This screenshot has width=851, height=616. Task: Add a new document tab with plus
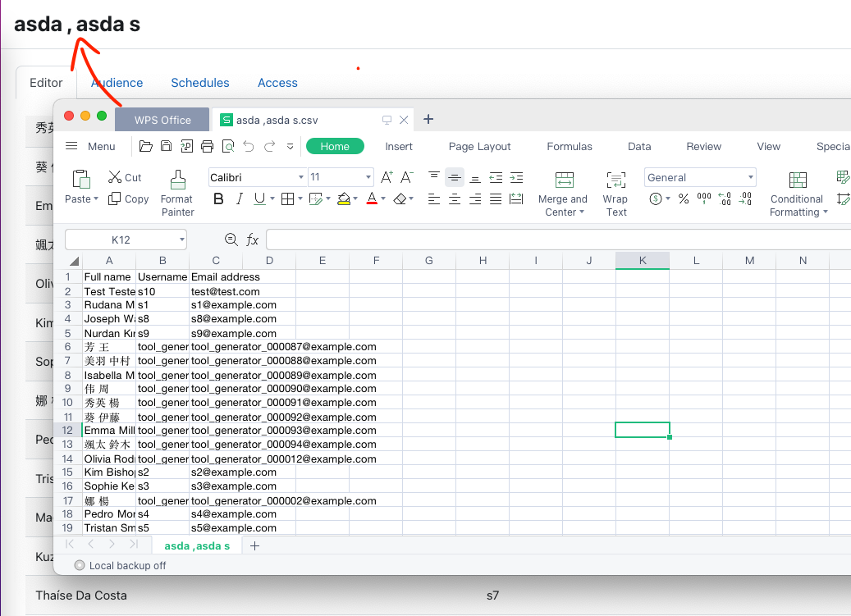(428, 119)
